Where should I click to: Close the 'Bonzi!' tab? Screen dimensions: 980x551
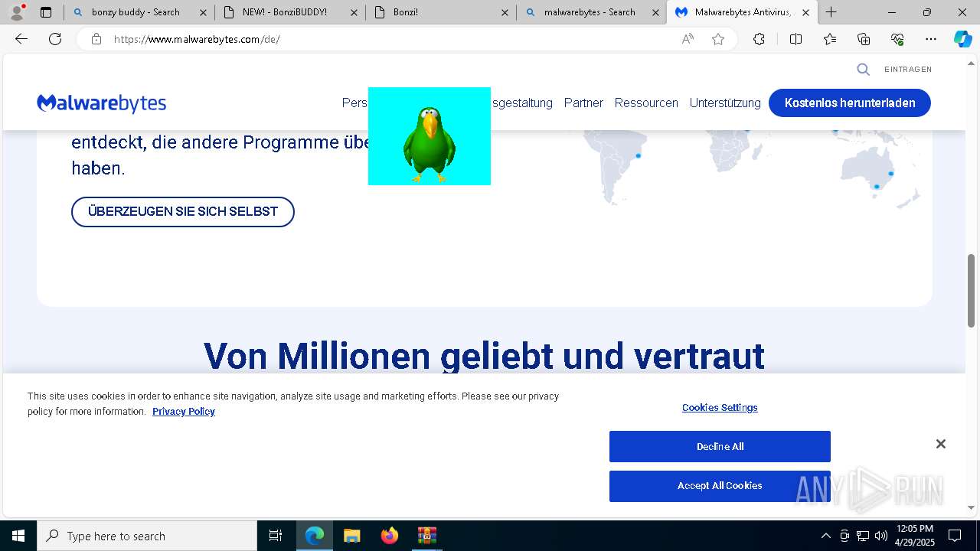[x=505, y=12]
